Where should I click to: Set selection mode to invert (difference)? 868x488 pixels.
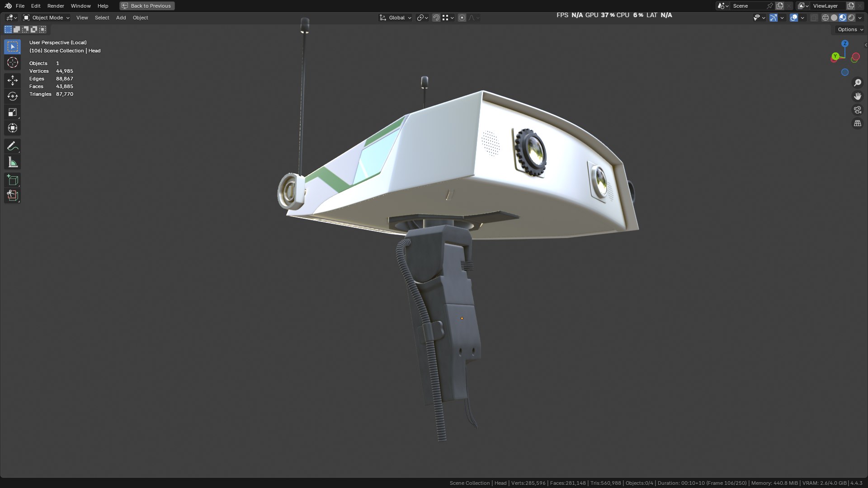point(34,29)
